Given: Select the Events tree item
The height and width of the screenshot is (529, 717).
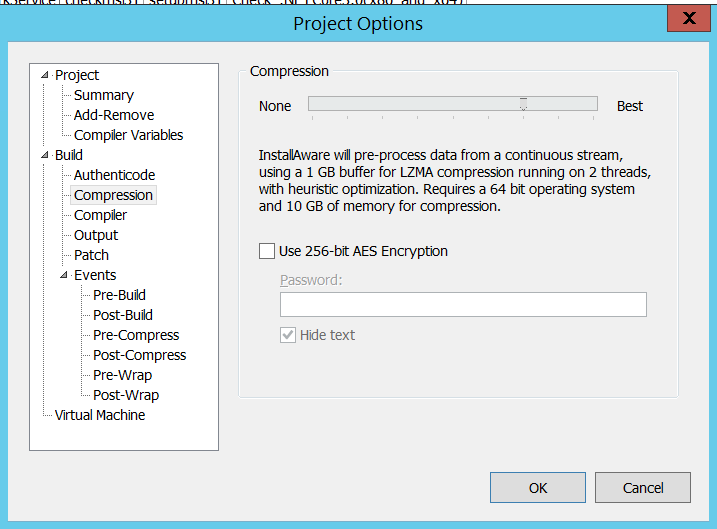Looking at the screenshot, I should tap(95, 275).
